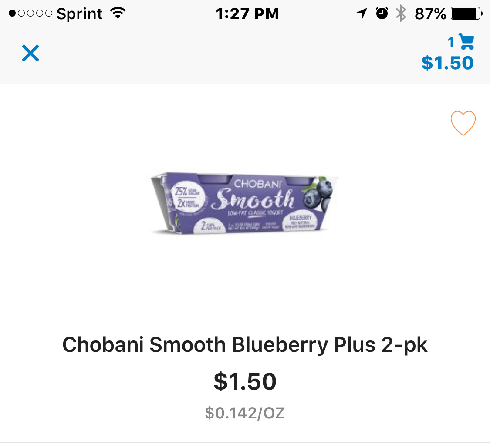Click the battery icon in status bar
The image size is (490, 448).
(466, 14)
